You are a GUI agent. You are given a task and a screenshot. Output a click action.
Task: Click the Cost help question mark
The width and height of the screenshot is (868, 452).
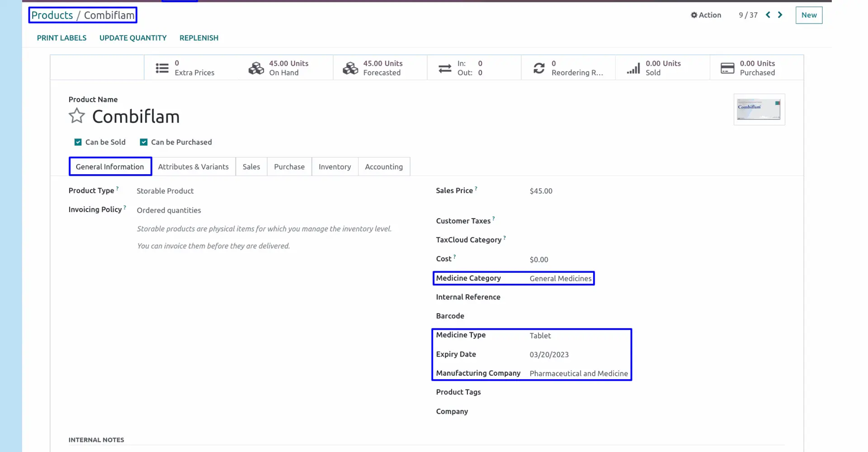pos(455,257)
